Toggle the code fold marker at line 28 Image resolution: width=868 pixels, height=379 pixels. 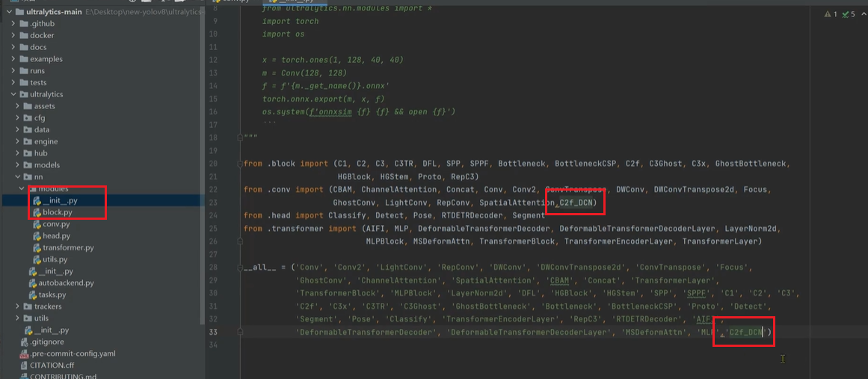[240, 267]
